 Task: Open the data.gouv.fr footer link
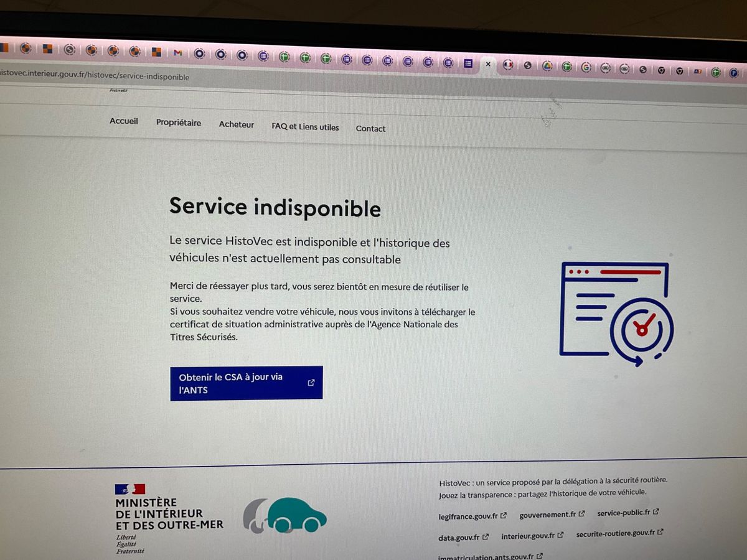tap(463, 538)
